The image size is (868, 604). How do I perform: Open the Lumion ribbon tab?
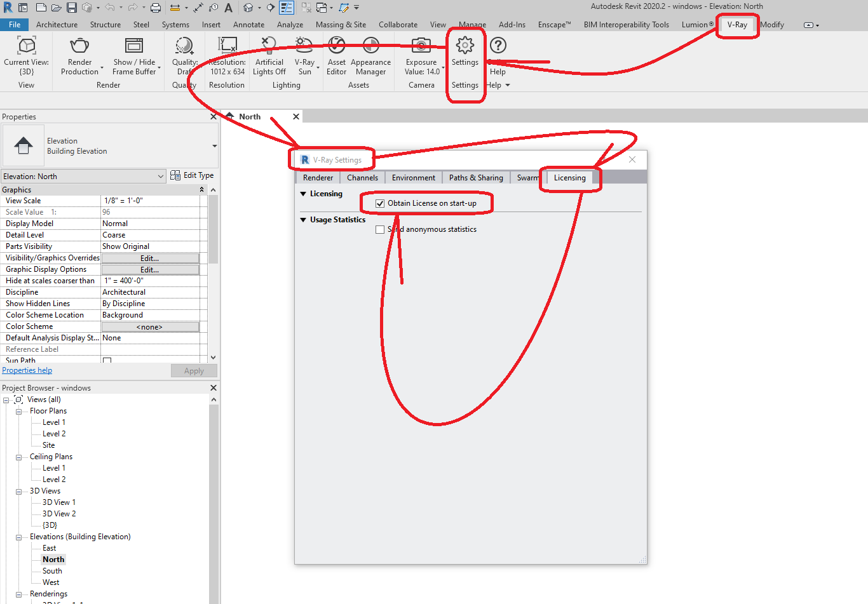698,25
